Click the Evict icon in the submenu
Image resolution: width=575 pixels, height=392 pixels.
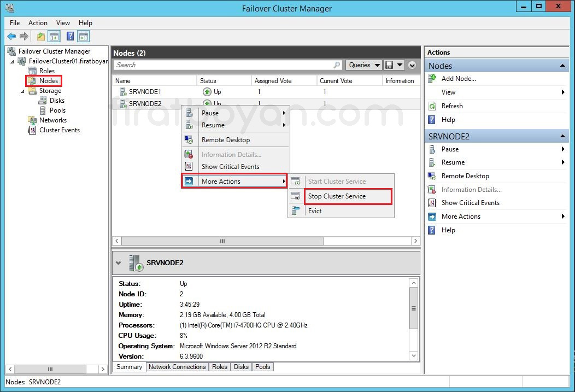295,211
